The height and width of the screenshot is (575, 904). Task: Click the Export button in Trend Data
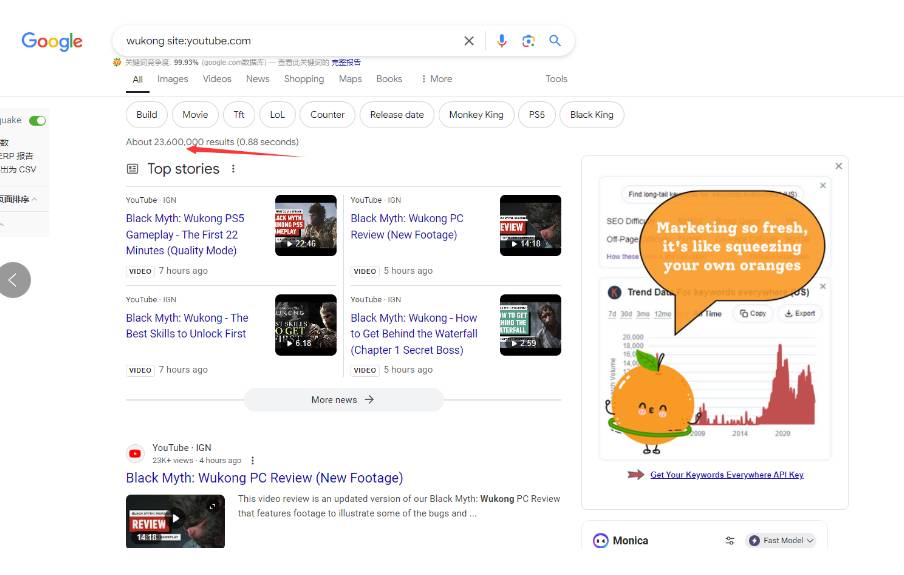tap(800, 313)
